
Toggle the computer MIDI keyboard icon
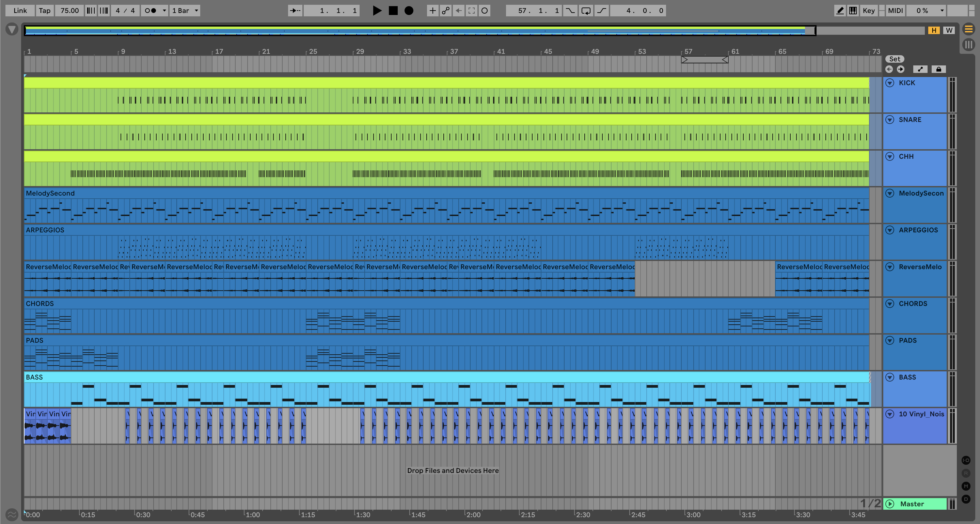coord(853,11)
